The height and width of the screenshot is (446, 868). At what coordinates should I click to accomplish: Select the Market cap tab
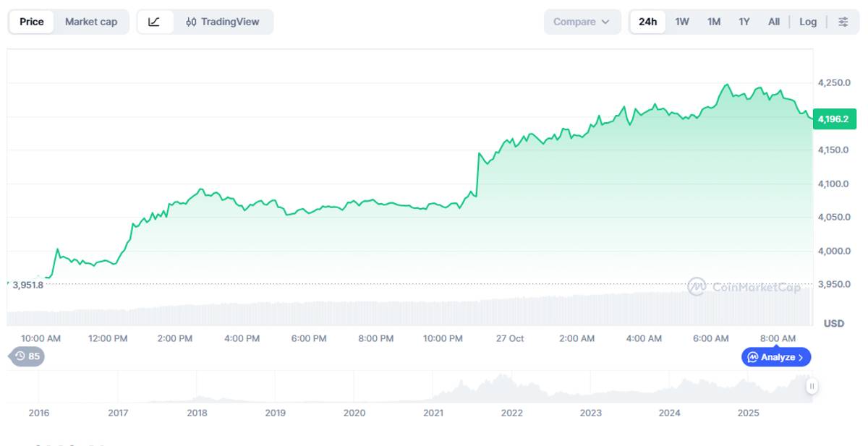pos(91,22)
